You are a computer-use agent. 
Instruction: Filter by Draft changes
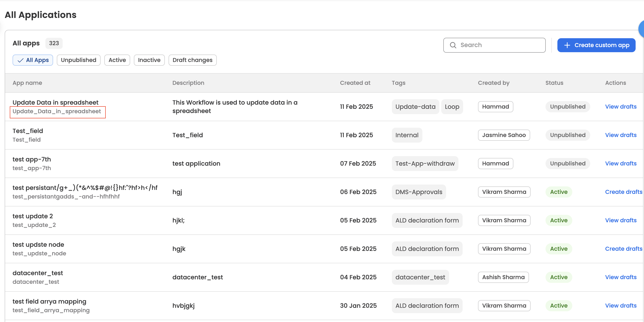[192, 60]
